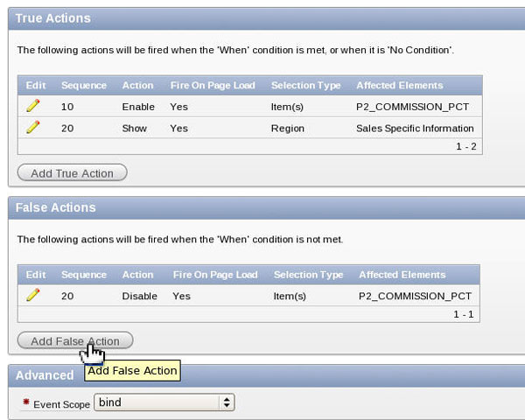Click Affected Elements header in False Actions table

(x=402, y=275)
